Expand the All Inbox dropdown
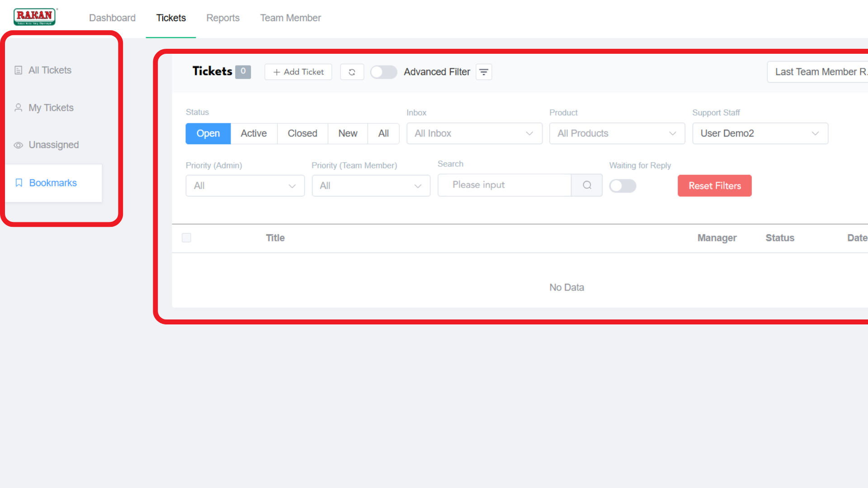Screen dimensions: 868x488 (474, 133)
